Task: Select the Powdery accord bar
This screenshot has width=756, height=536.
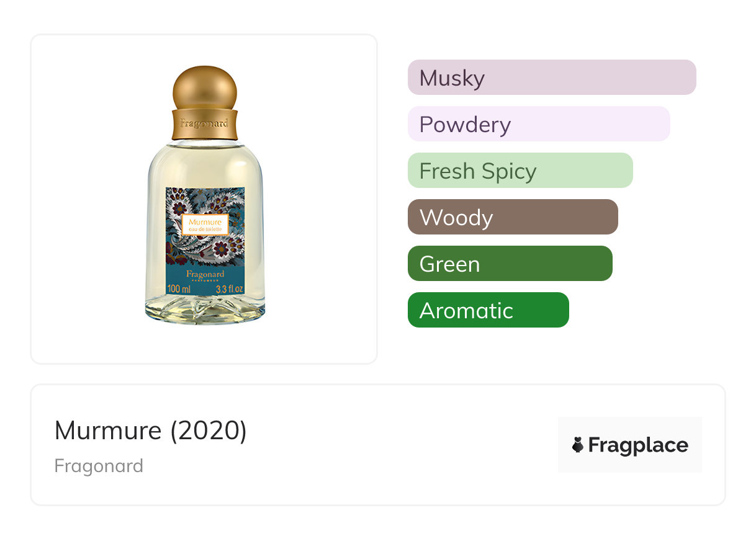Action: coord(538,124)
